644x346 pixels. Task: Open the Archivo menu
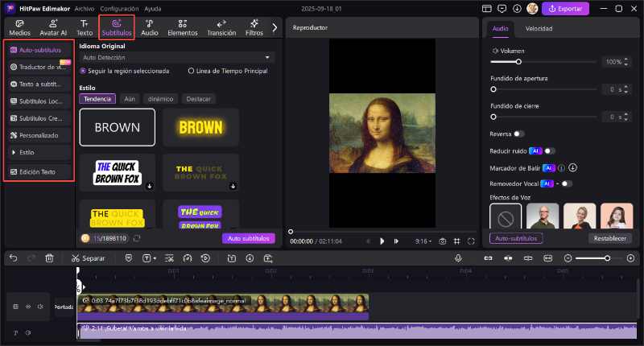(85, 9)
